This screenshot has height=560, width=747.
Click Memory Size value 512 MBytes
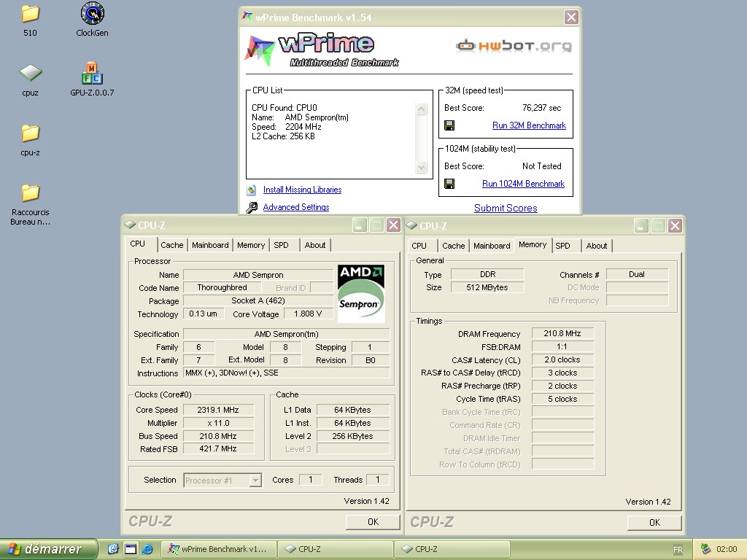tap(487, 287)
